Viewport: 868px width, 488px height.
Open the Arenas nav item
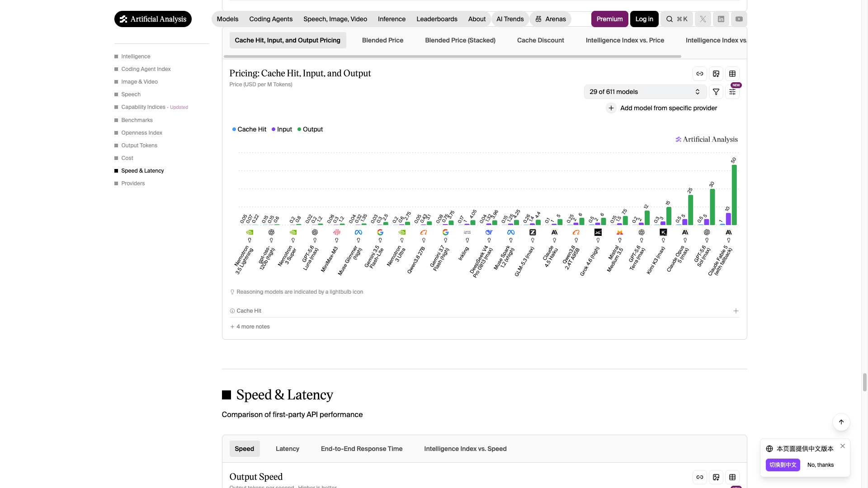[551, 19]
